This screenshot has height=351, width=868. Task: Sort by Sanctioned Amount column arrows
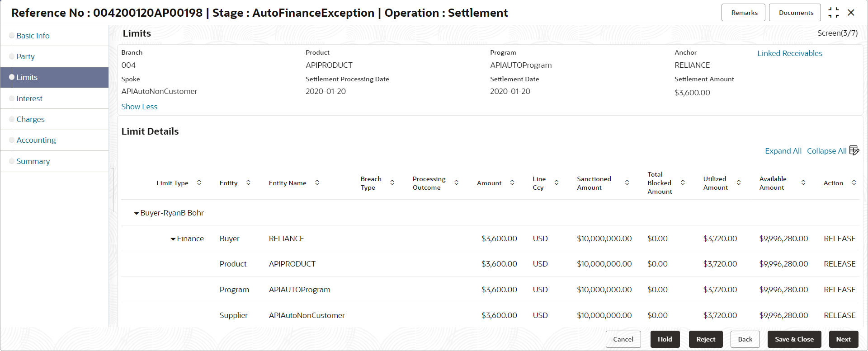pyautogui.click(x=627, y=183)
